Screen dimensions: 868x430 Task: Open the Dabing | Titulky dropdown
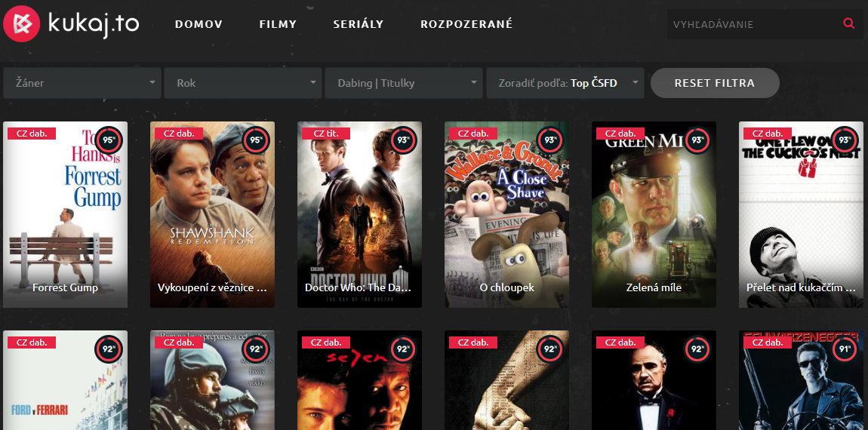(404, 83)
